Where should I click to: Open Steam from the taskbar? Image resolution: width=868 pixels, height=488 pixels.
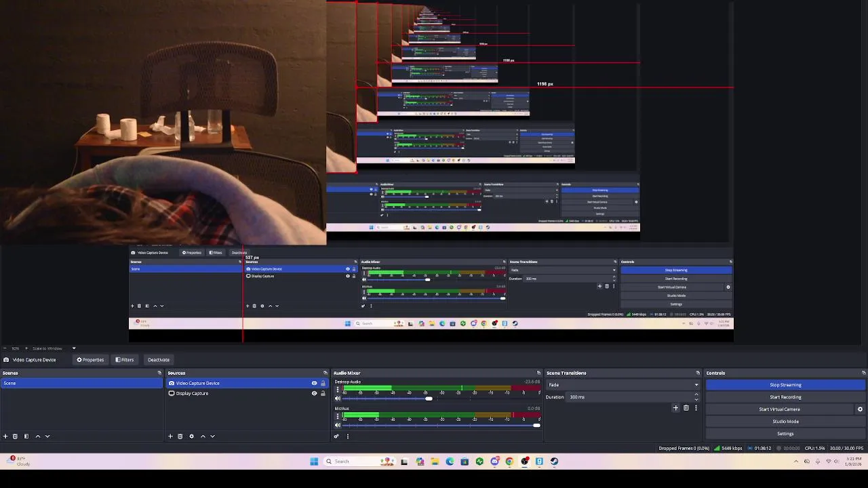tap(554, 462)
